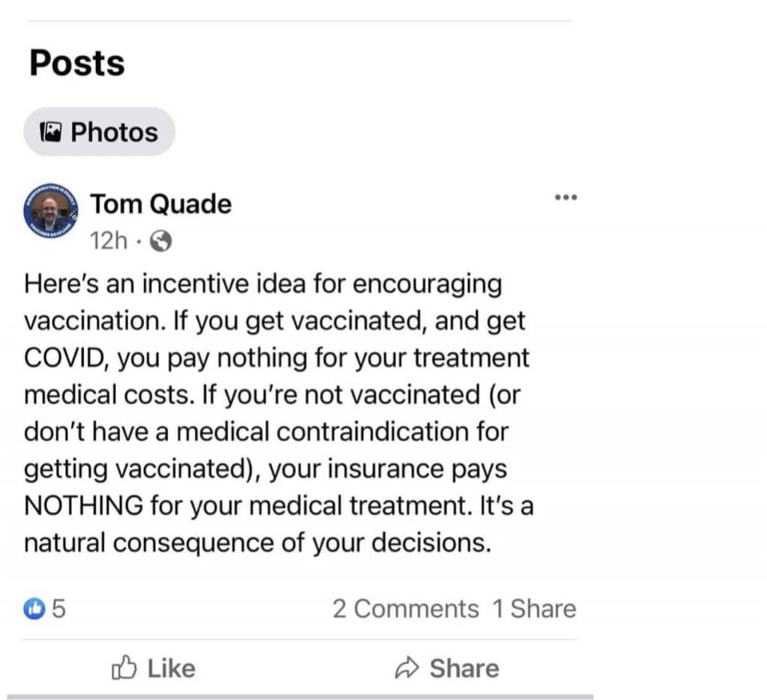Image resolution: width=767 pixels, height=700 pixels.
Task: Click the thumbs-up outline Like icon
Action: (124, 668)
